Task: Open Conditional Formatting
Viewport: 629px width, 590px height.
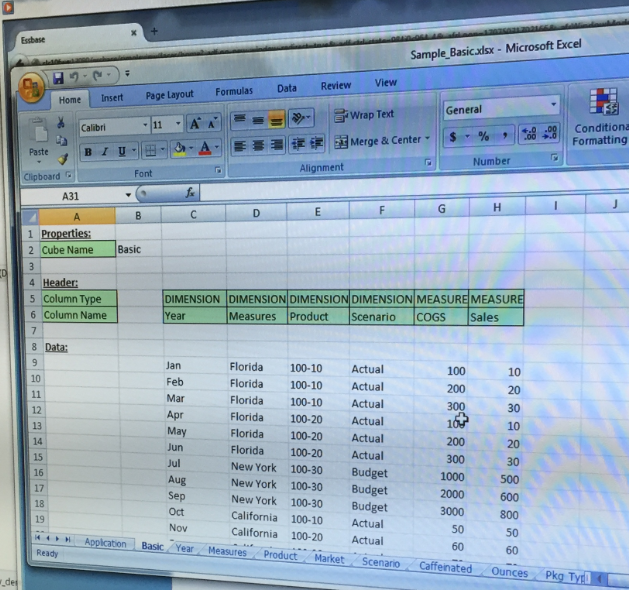Action: (601, 118)
